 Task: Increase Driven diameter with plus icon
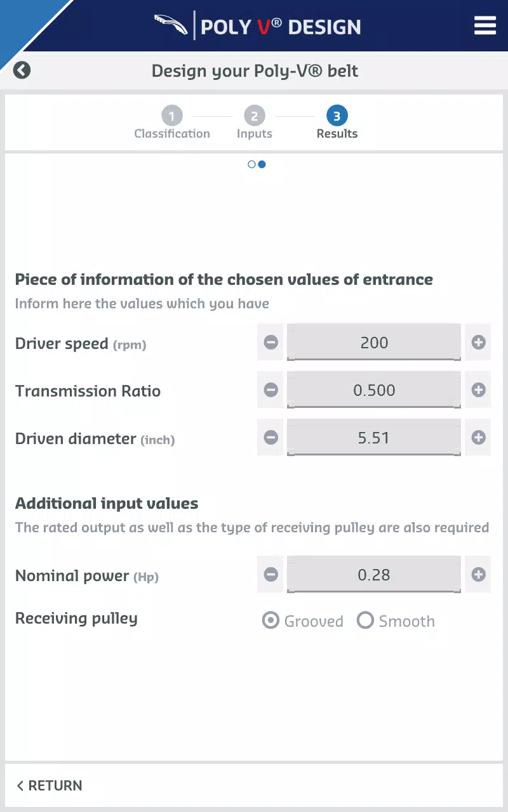[478, 438]
